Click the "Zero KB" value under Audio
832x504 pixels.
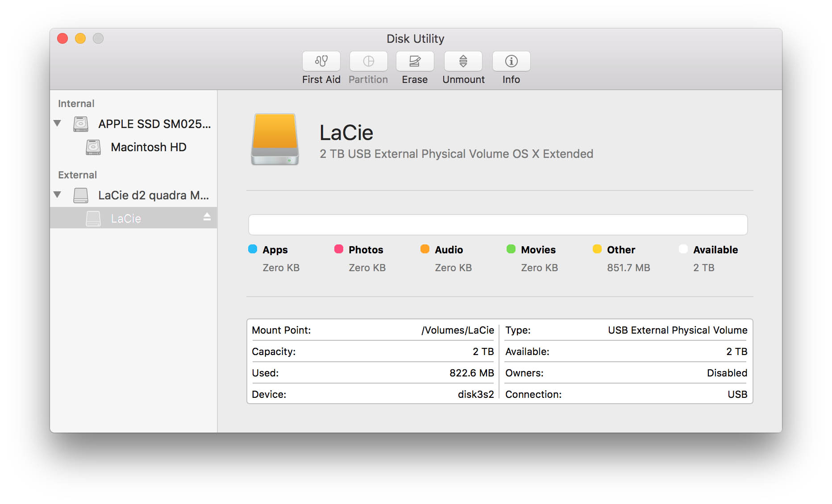[x=453, y=268]
